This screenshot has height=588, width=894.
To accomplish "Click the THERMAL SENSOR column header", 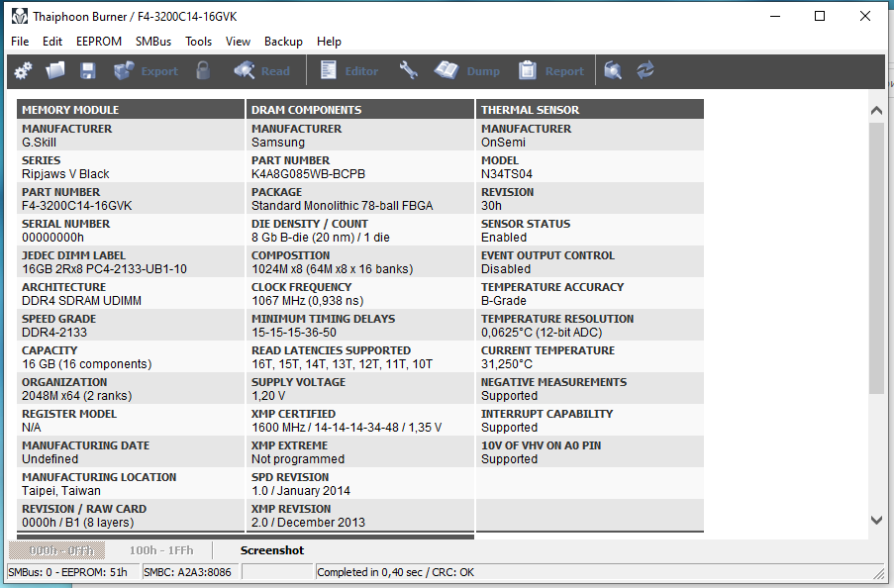I will tap(589, 110).
